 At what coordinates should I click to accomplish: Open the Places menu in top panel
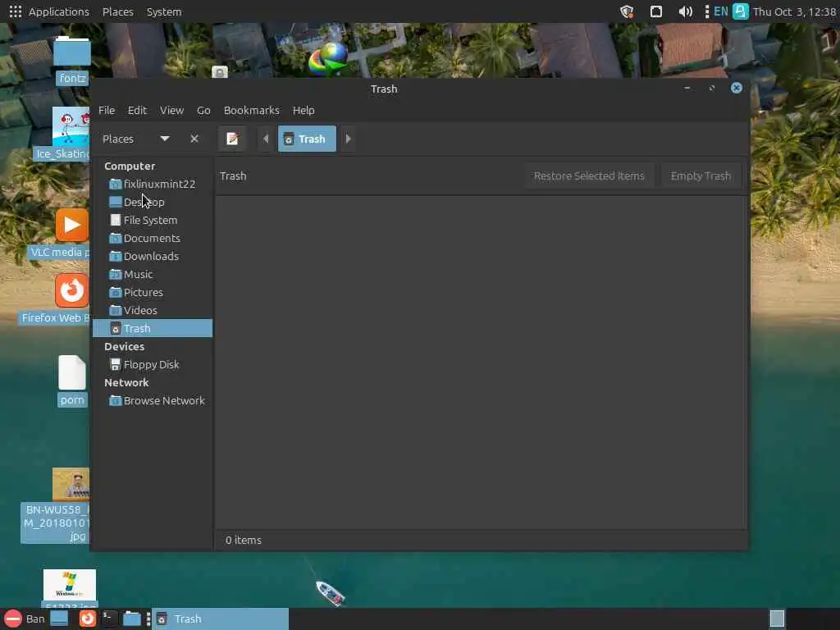(118, 11)
